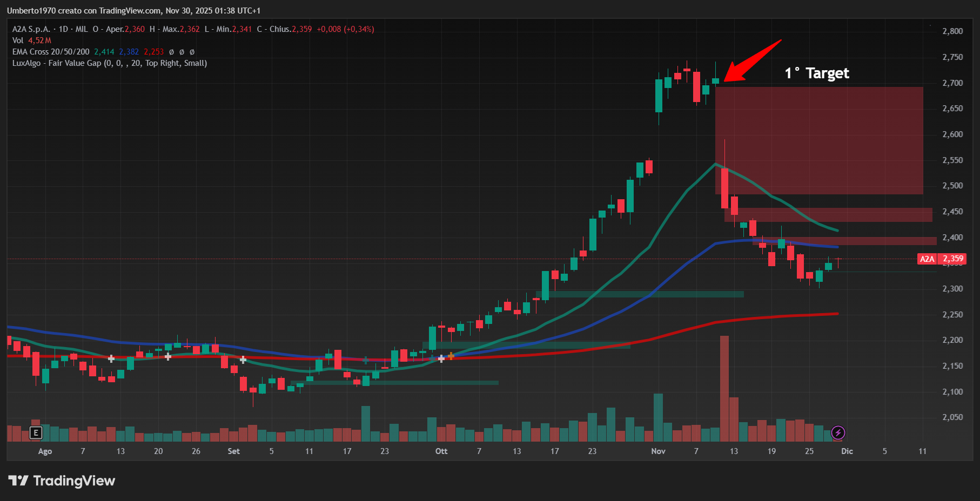Click the tallest red volume bar
Image resolution: width=980 pixels, height=501 pixels.
tap(724, 388)
